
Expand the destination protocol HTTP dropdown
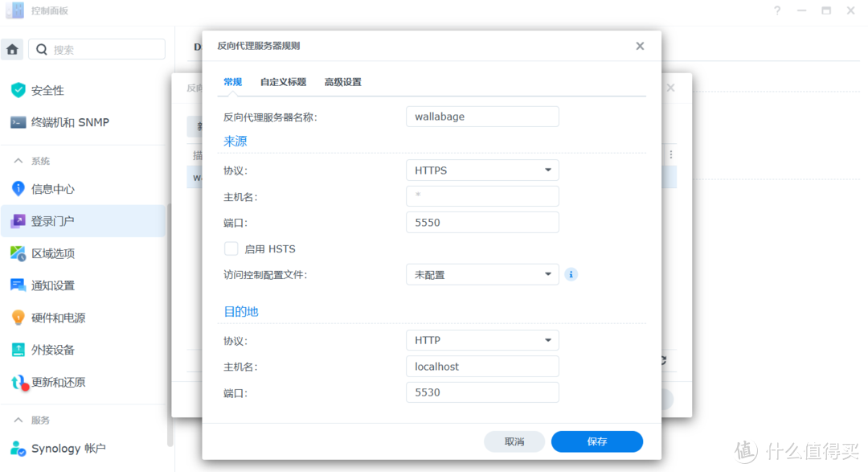coord(482,340)
